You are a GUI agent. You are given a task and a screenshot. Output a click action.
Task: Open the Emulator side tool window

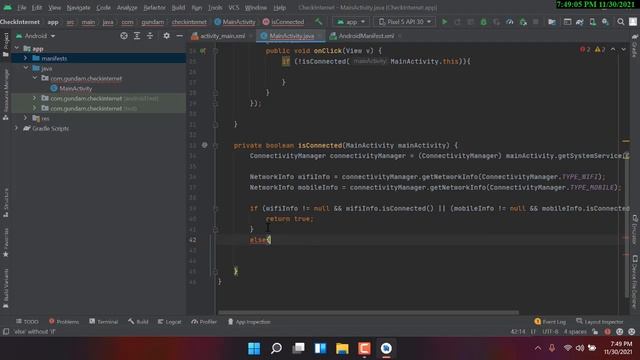635,229
